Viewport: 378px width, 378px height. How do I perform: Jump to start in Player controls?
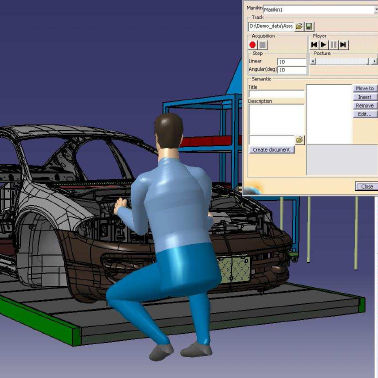(314, 45)
